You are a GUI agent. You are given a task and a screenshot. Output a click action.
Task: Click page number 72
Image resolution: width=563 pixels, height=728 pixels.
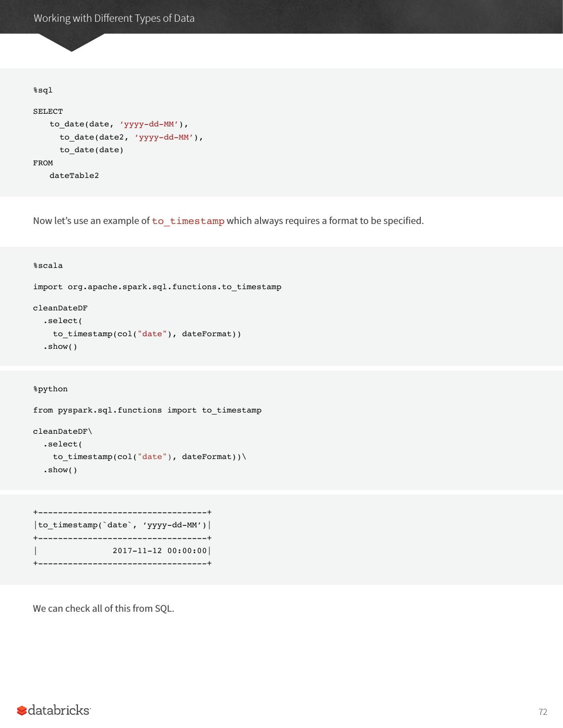pos(543,712)
